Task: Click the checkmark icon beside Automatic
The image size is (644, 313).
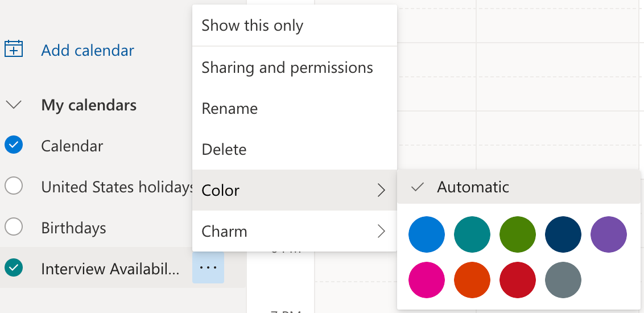Action: 417,187
